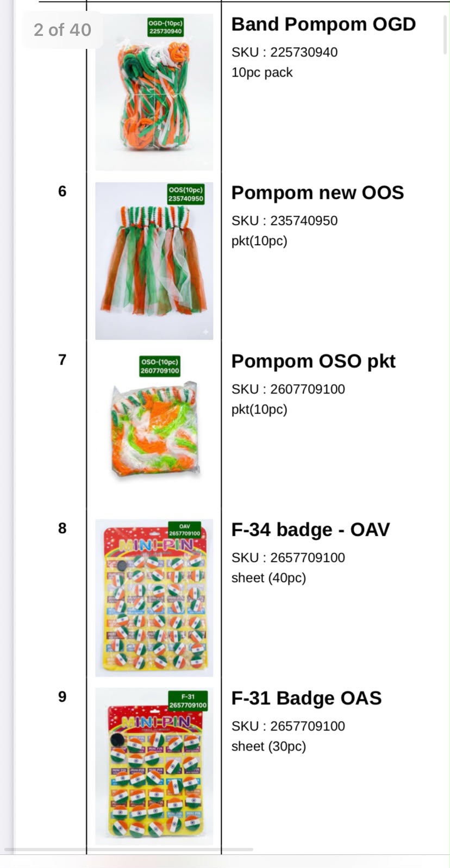This screenshot has width=450, height=868.
Task: Click the green OSO-(10pc) label tag
Action: tap(159, 366)
